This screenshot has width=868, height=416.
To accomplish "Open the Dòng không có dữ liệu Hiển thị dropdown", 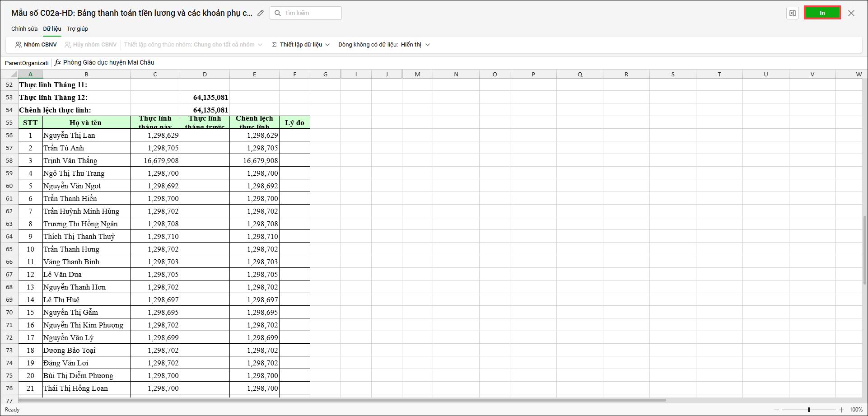I will [384, 45].
